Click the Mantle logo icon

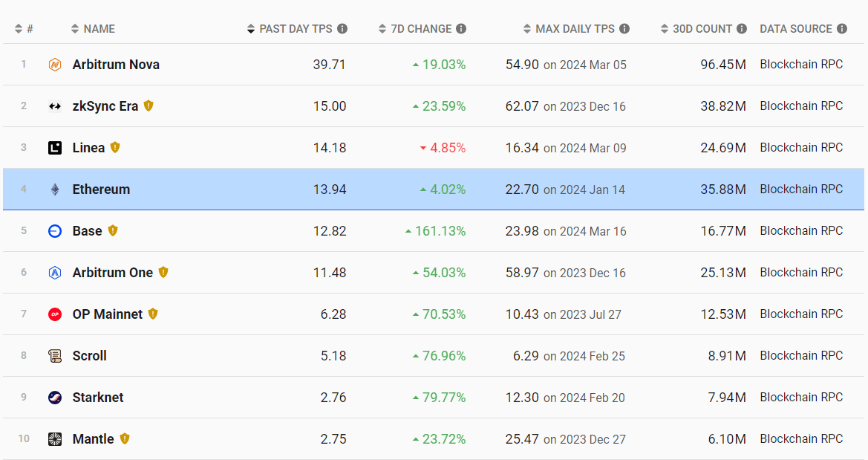tap(55, 439)
